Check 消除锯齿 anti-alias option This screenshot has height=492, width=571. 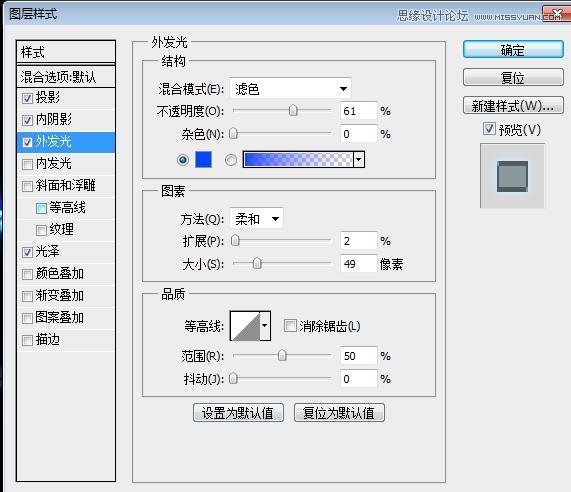click(290, 325)
